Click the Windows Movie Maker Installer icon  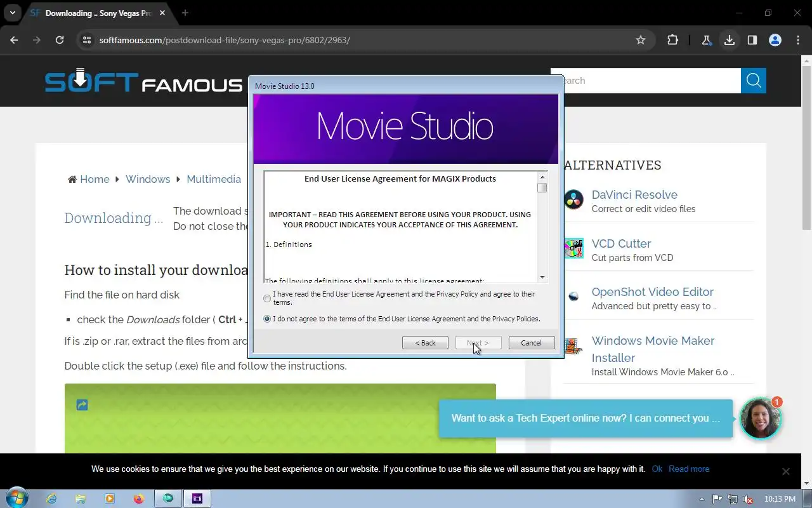coord(573,346)
